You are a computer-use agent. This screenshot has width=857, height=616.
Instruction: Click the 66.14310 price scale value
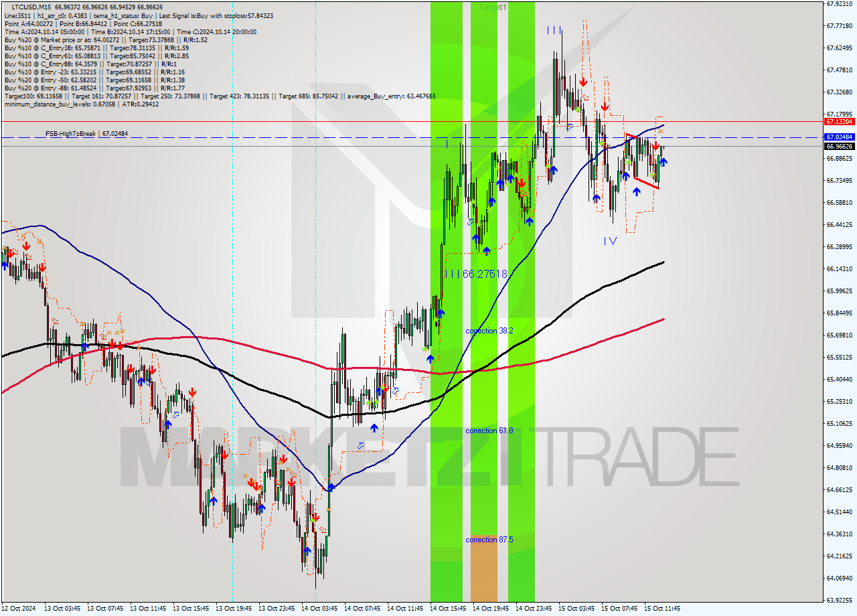pyautogui.click(x=840, y=269)
